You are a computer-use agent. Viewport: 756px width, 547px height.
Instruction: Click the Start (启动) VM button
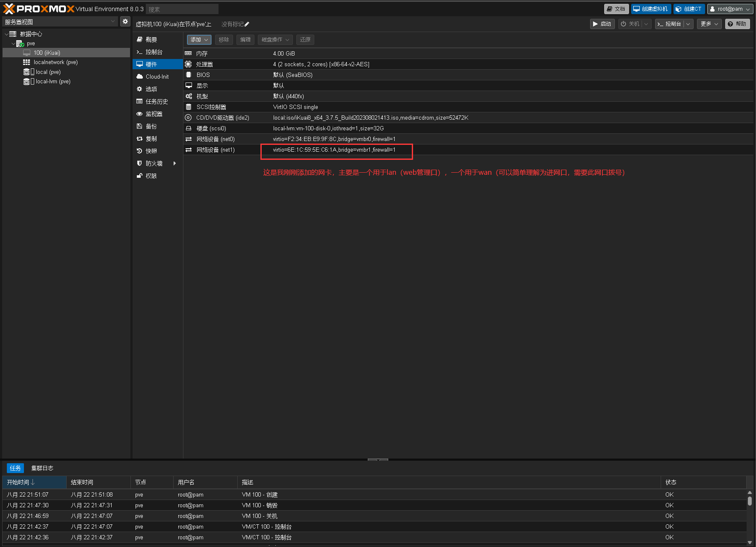602,24
